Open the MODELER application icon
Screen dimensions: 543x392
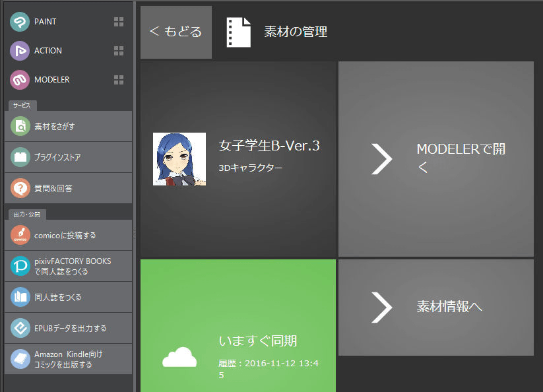pyautogui.click(x=19, y=79)
